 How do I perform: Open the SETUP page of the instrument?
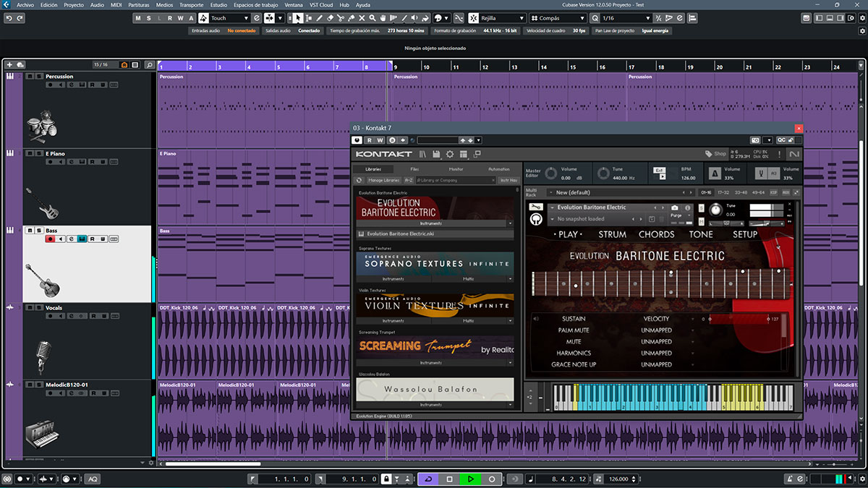tap(745, 234)
